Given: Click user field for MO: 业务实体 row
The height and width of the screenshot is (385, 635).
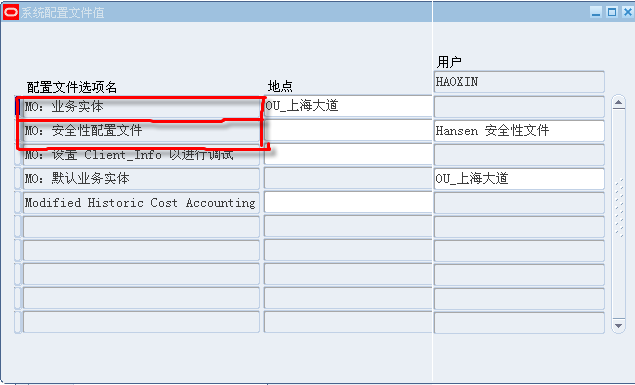Looking at the screenshot, I should [x=519, y=107].
